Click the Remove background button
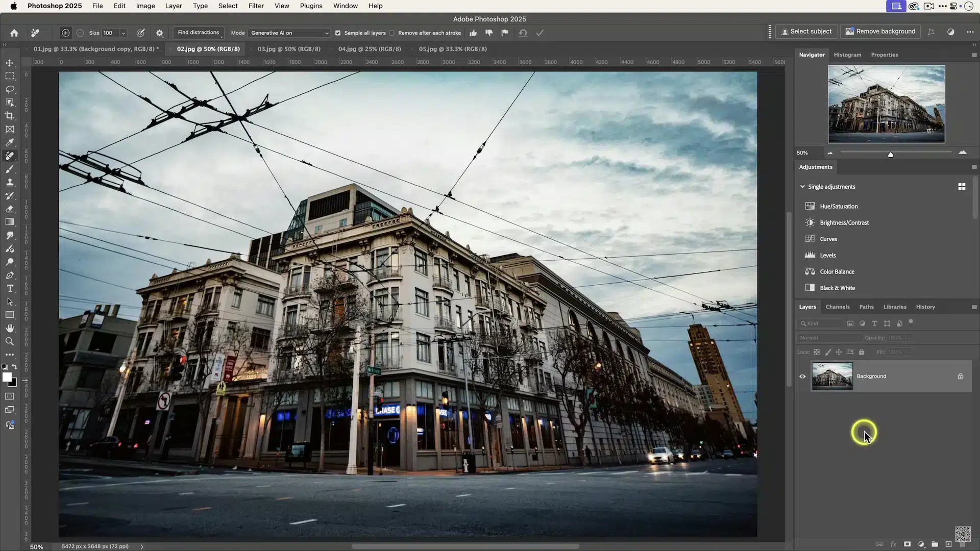This screenshot has height=551, width=980. tap(880, 31)
